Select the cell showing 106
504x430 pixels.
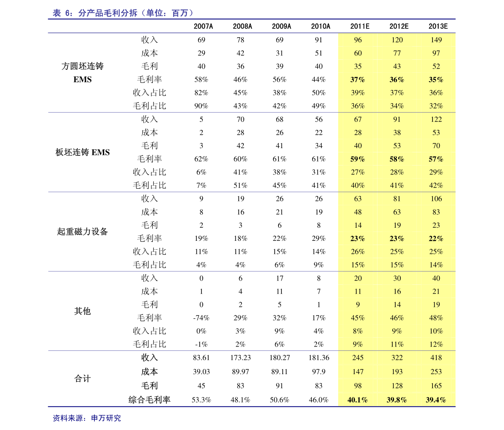(x=436, y=198)
